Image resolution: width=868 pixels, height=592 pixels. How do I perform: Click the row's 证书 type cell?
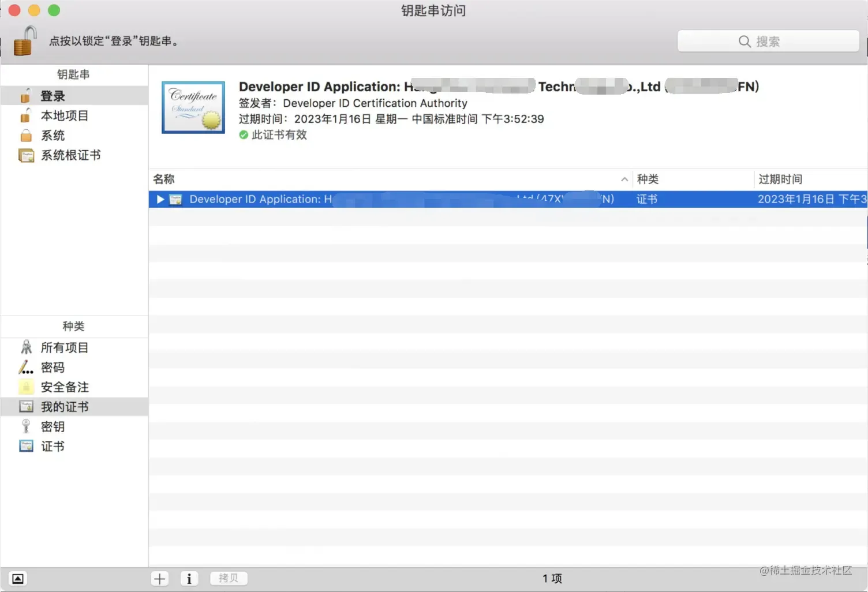point(647,199)
